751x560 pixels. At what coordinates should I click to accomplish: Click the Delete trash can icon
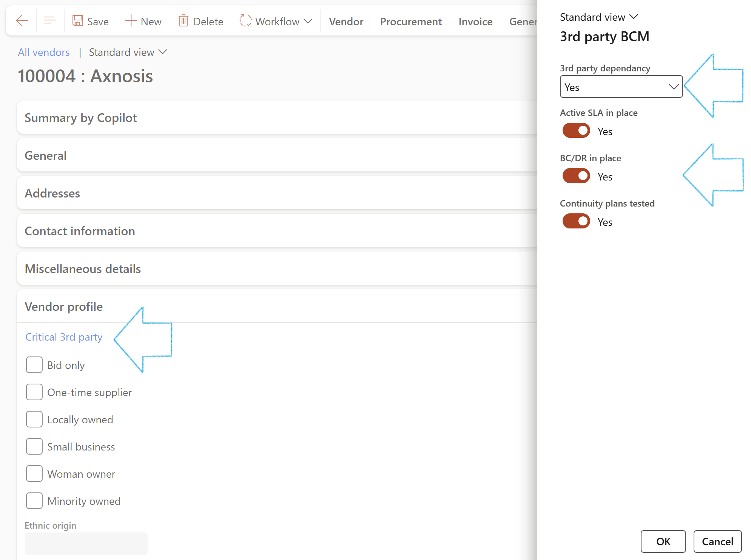point(183,21)
